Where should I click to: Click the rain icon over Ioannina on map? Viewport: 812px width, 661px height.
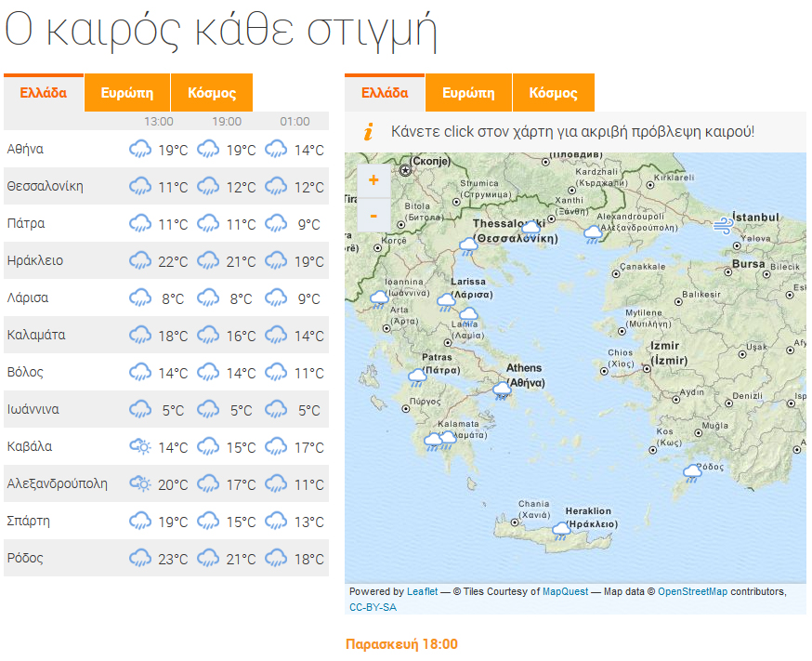(379, 298)
